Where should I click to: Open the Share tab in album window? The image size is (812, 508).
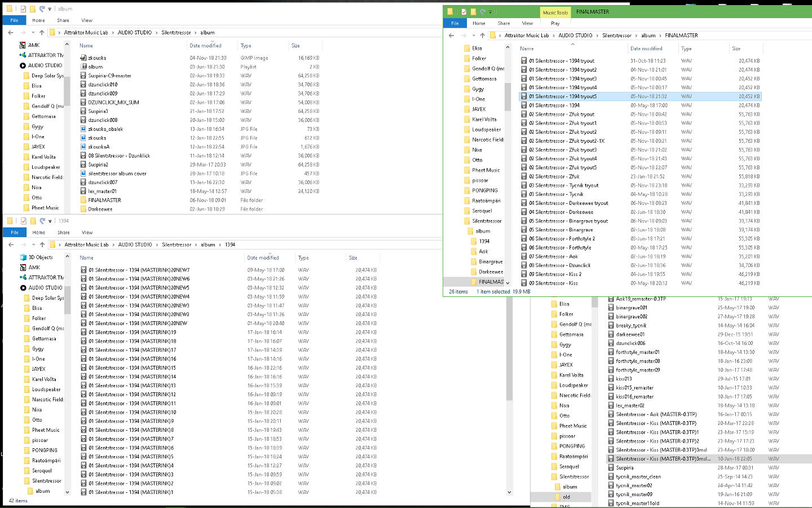(63, 20)
